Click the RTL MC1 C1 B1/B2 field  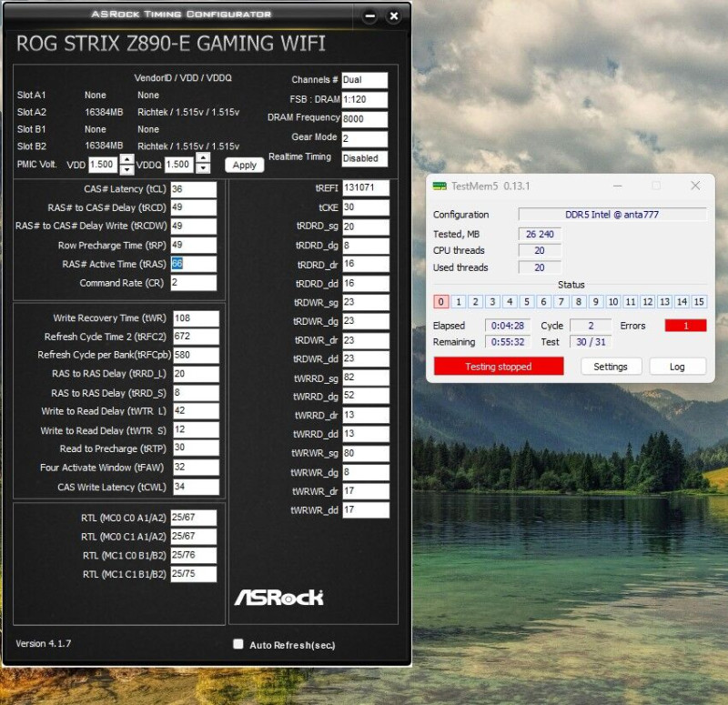[x=194, y=574]
